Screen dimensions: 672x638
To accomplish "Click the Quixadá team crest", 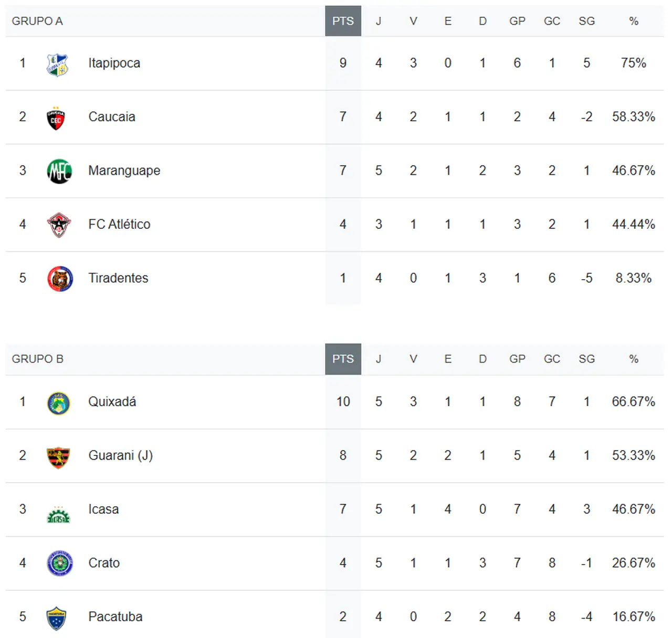I will pyautogui.click(x=58, y=403).
